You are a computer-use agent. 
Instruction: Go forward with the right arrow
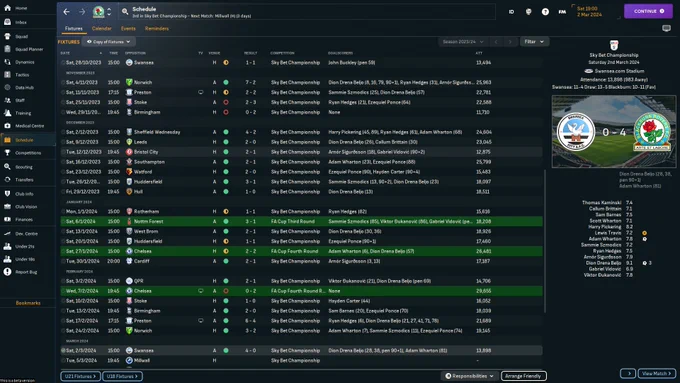click(x=82, y=12)
